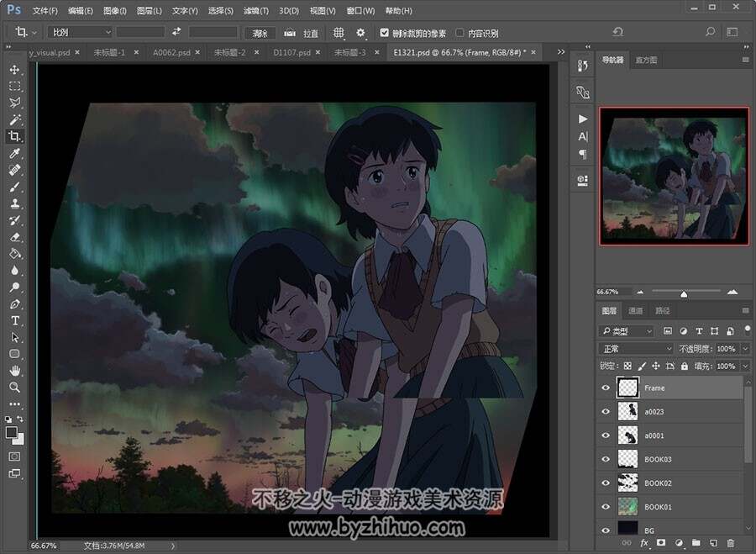Switch to the 直方图 histogram tab
This screenshot has width=756, height=554.
pyautogui.click(x=646, y=60)
